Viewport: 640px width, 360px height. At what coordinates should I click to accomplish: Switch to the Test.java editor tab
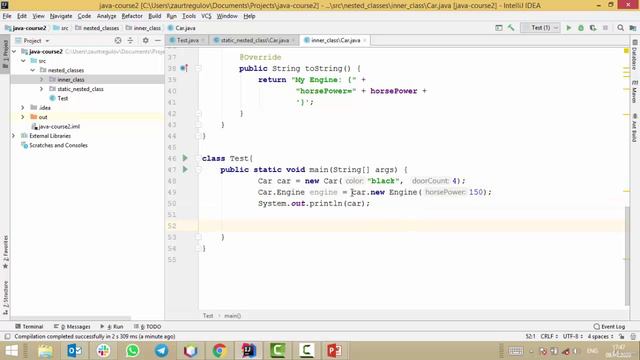tap(187, 40)
